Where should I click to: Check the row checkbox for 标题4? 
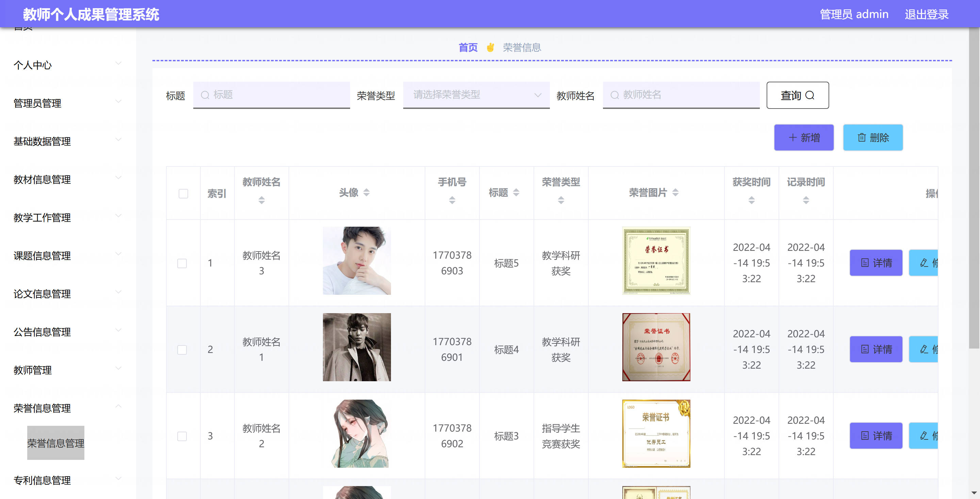[x=182, y=350]
